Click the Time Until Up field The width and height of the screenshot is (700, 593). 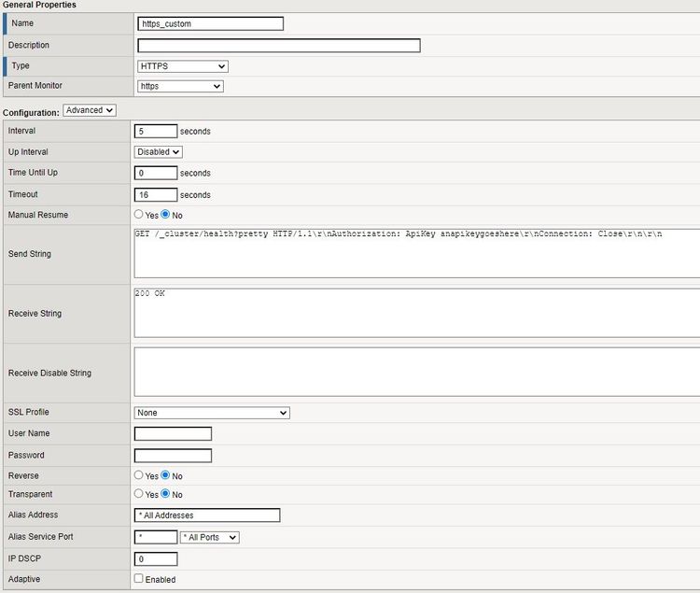tap(156, 173)
